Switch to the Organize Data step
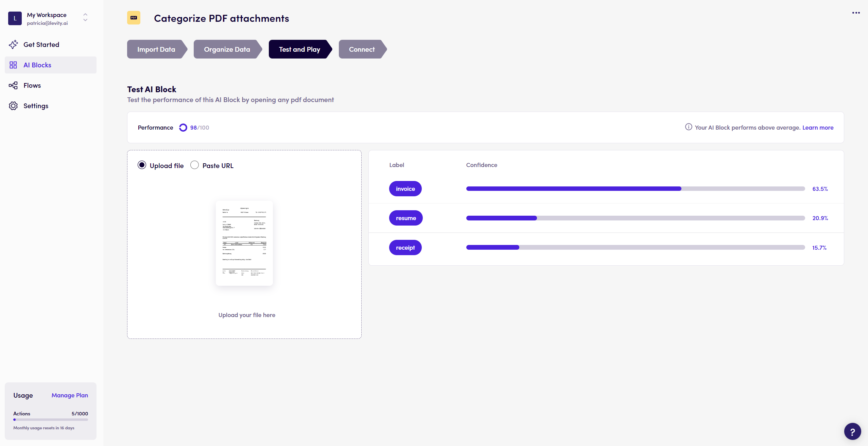 227,49
